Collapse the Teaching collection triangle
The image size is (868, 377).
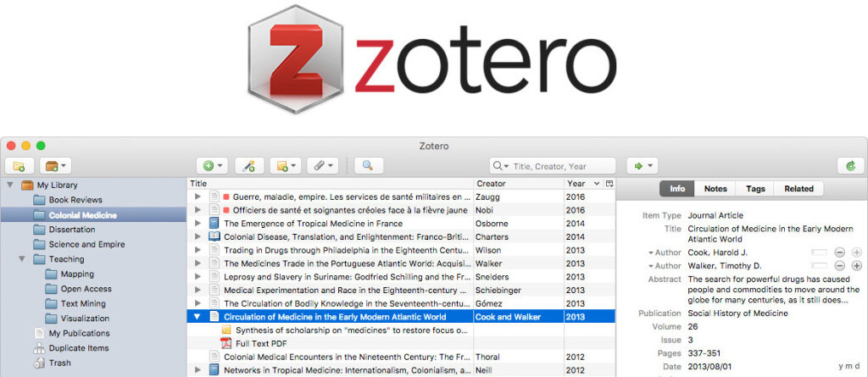click(21, 258)
